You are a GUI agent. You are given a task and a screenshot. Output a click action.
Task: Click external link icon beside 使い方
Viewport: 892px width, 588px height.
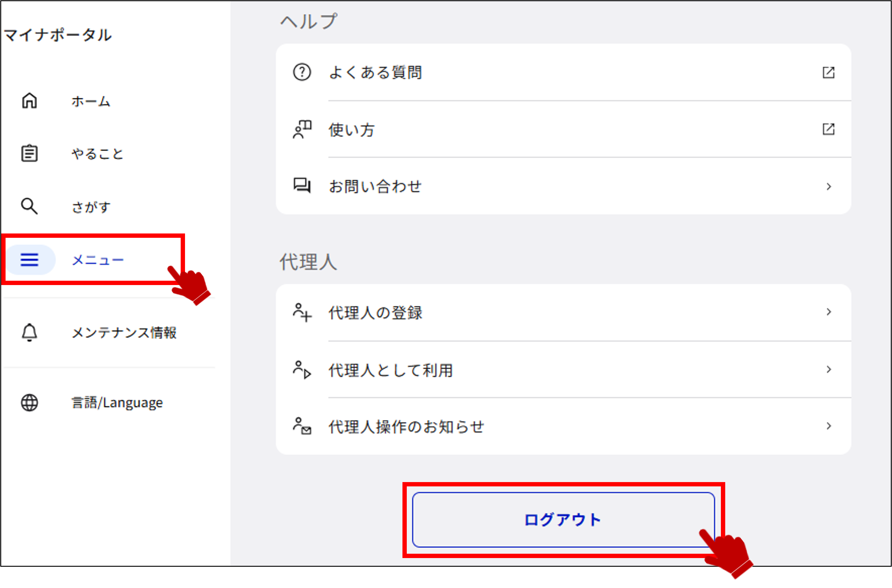(x=828, y=129)
